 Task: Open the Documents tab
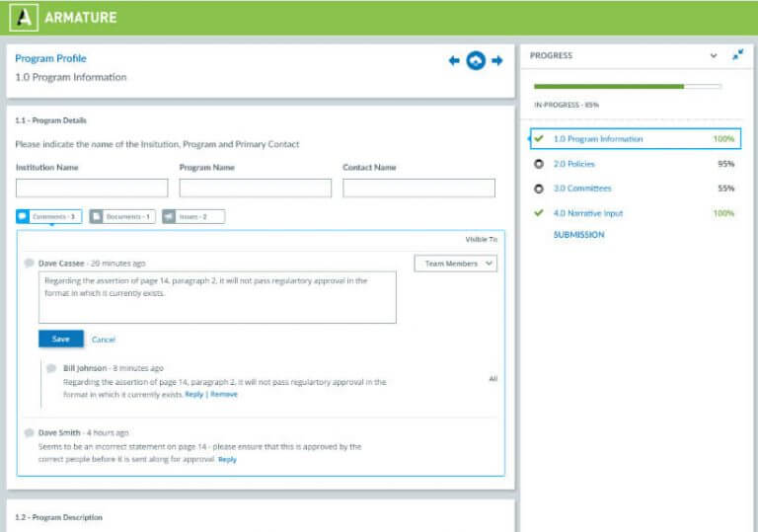tap(122, 216)
